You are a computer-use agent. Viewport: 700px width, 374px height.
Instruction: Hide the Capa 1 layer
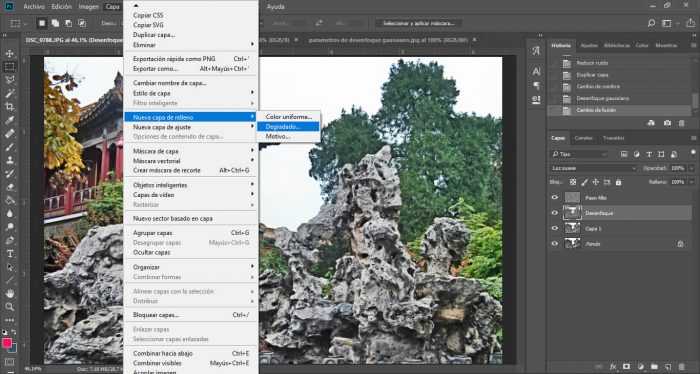click(554, 228)
